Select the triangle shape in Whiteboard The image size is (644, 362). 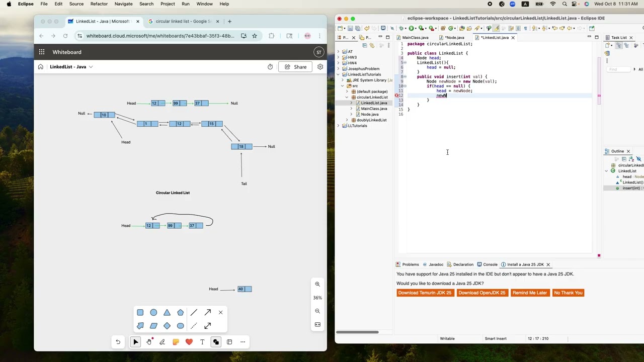167,313
